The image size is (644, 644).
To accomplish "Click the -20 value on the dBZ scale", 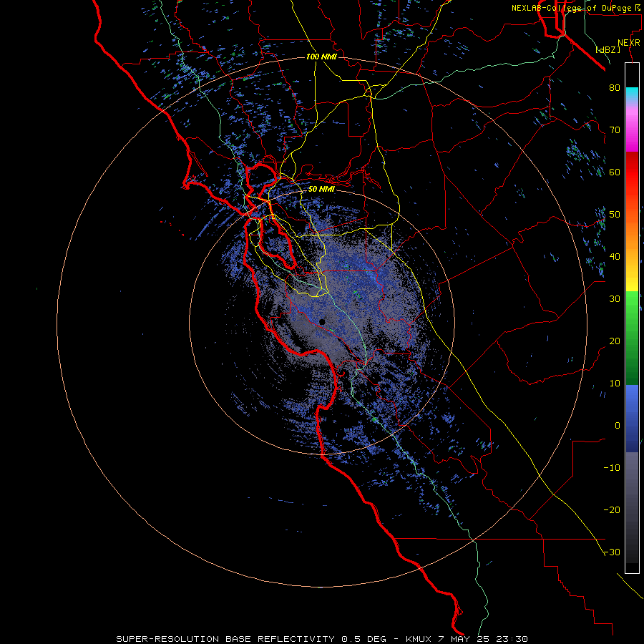I will click(x=612, y=510).
